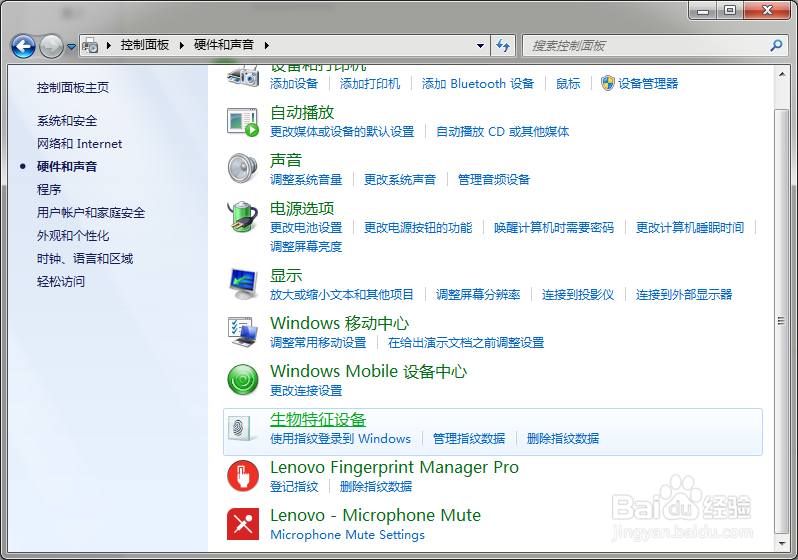This screenshot has width=798, height=560.
Task: Click the Forward navigation arrow button
Action: 51,46
